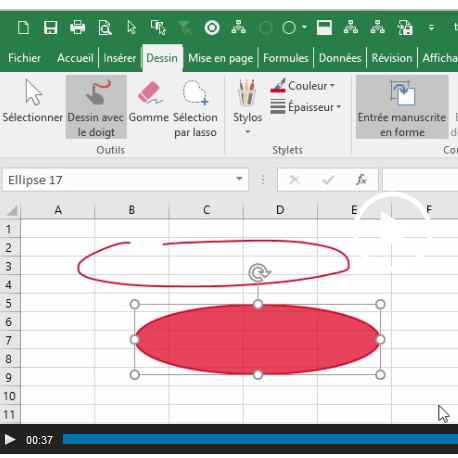The image size is (458, 458).
Task: Click the video play button at bottom left
Action: coord(10,440)
